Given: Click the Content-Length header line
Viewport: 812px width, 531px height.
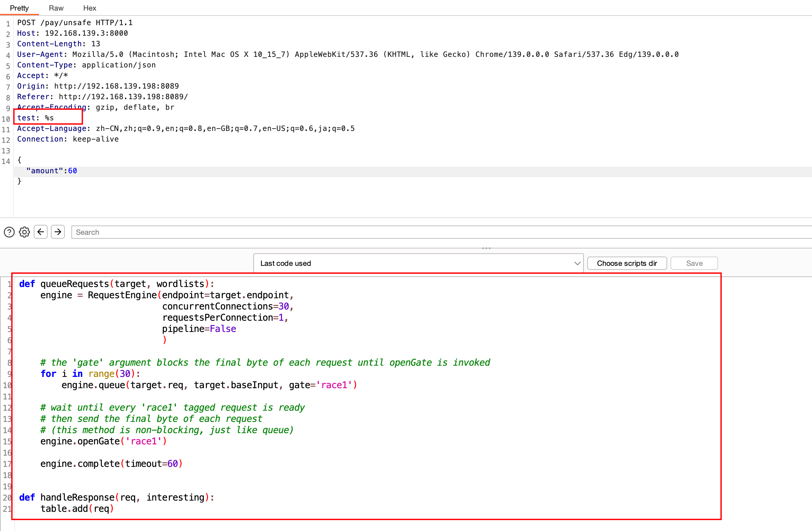Looking at the screenshot, I should (59, 44).
